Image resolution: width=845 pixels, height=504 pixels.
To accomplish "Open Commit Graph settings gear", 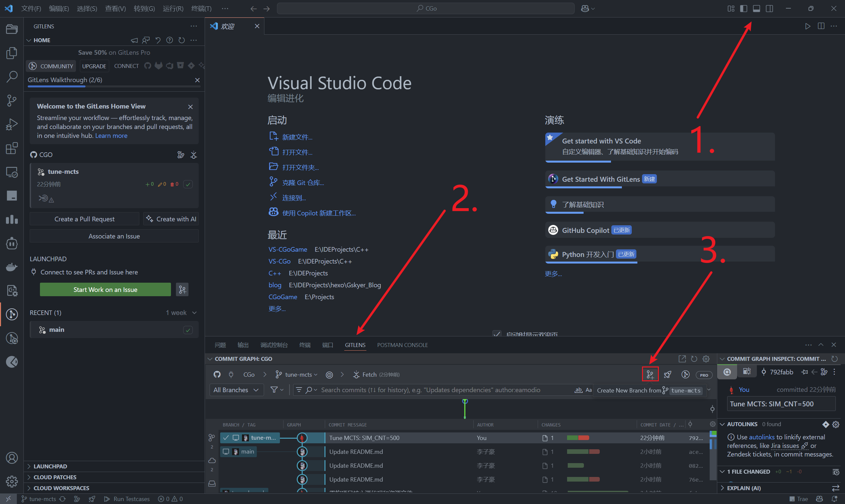I will pyautogui.click(x=706, y=359).
